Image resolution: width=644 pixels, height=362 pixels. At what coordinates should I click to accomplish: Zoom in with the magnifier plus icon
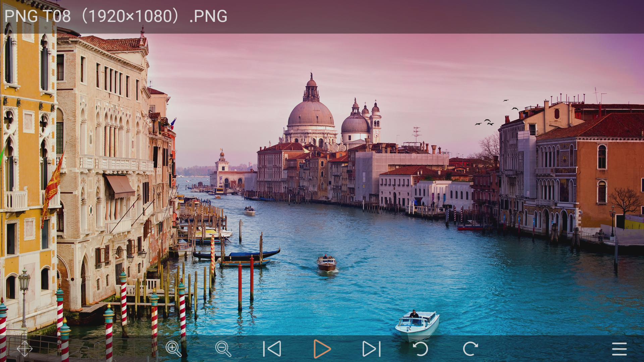(x=173, y=349)
